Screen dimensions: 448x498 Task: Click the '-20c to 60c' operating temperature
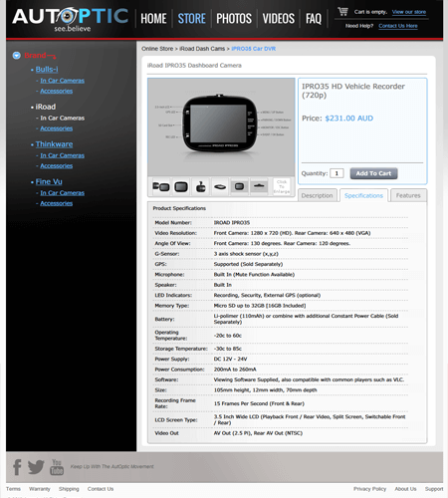click(228, 336)
